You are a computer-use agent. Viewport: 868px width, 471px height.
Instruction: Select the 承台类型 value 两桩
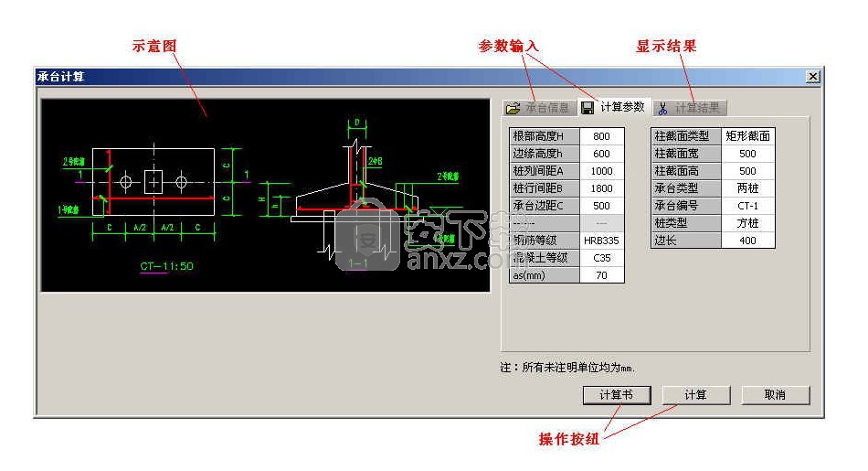tap(748, 188)
